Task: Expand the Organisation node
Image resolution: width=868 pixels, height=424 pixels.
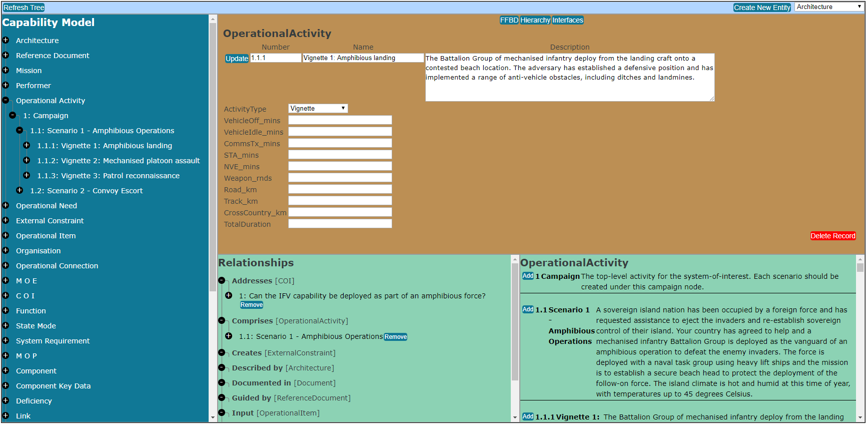Action: (x=6, y=250)
